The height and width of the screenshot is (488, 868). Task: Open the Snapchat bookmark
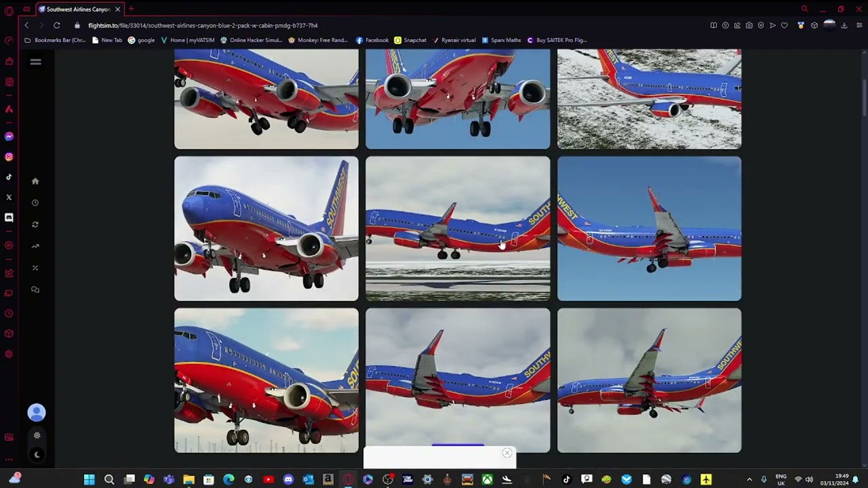410,40
